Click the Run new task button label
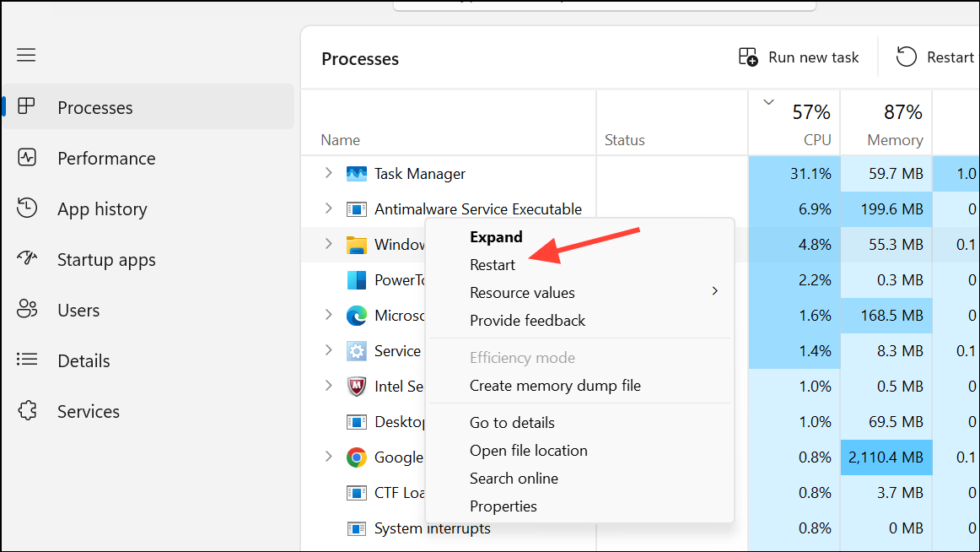Screen dimensions: 980x552 tap(813, 57)
